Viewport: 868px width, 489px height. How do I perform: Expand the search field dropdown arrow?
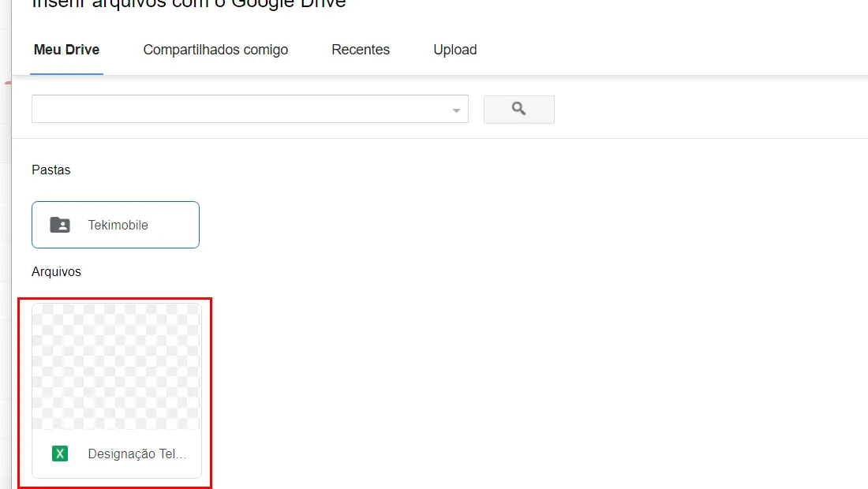[x=456, y=110]
